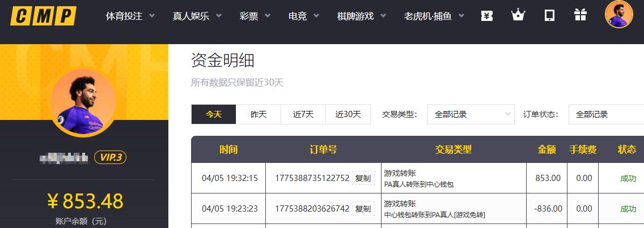This screenshot has width=644, height=228.
Task: Click the gift box promotions icon
Action: point(580,15)
